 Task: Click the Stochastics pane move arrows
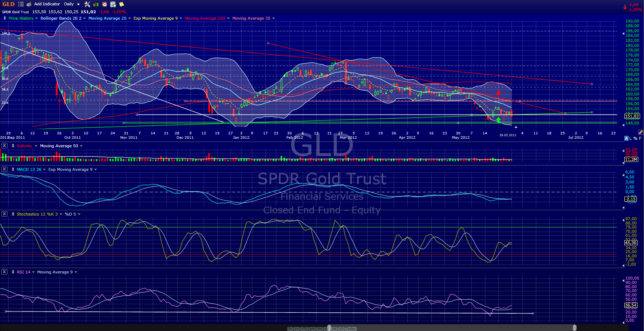click(13, 214)
